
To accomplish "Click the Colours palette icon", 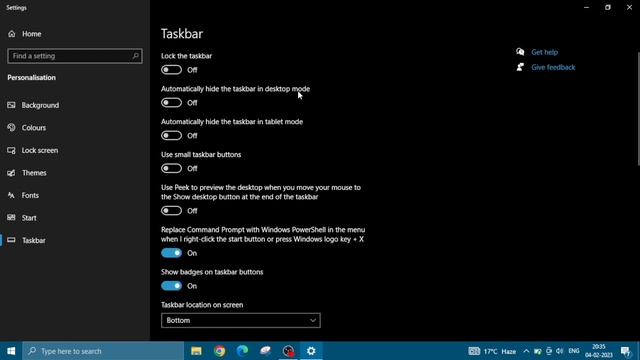I will [x=11, y=128].
